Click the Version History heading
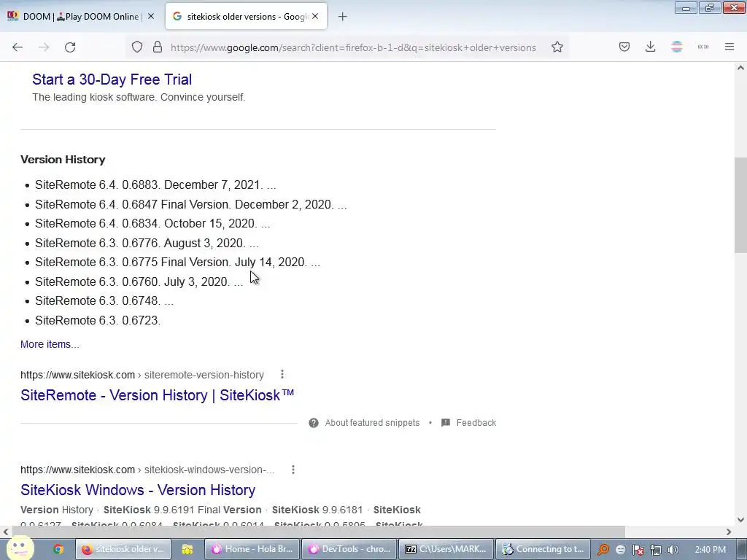The height and width of the screenshot is (560, 747). [x=63, y=160]
